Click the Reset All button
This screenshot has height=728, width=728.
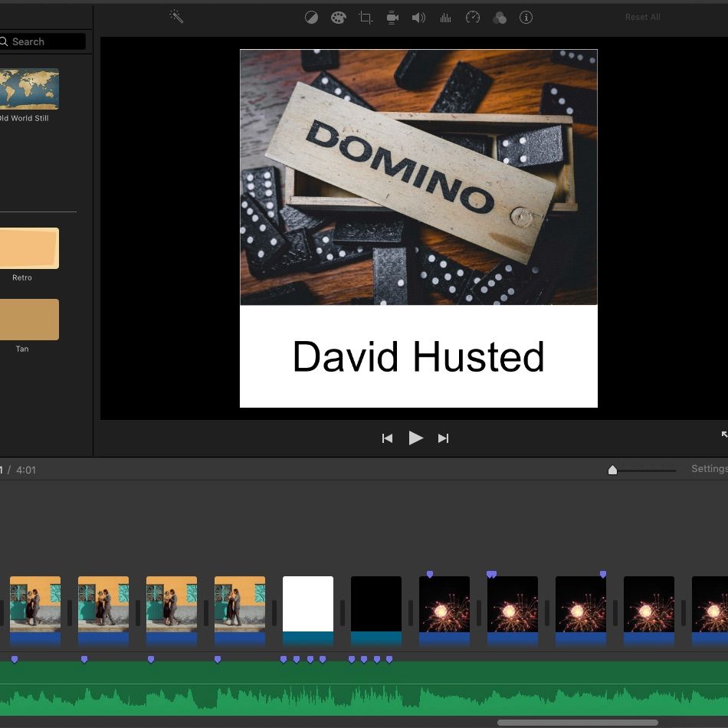pyautogui.click(x=642, y=18)
